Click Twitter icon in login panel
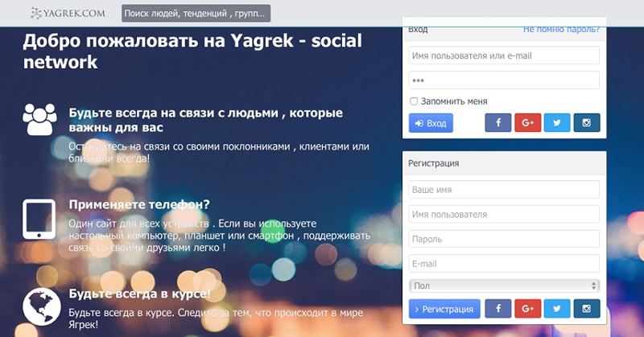644x337 pixels. (557, 123)
